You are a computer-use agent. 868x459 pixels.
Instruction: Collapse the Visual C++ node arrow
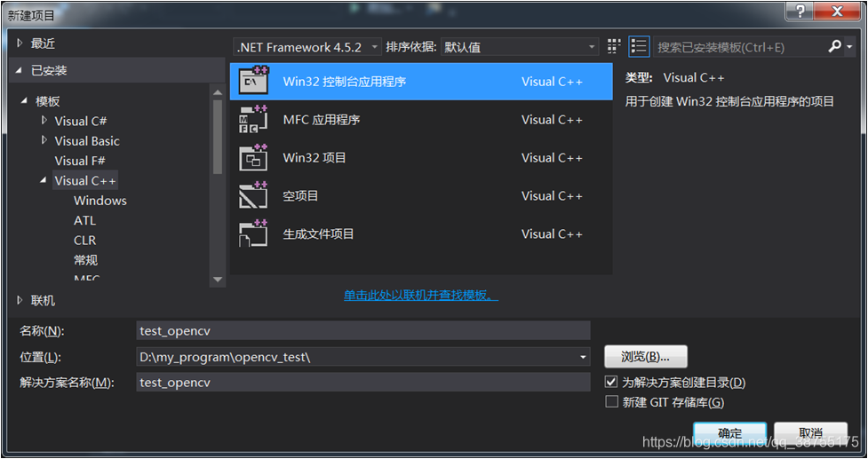coord(44,180)
